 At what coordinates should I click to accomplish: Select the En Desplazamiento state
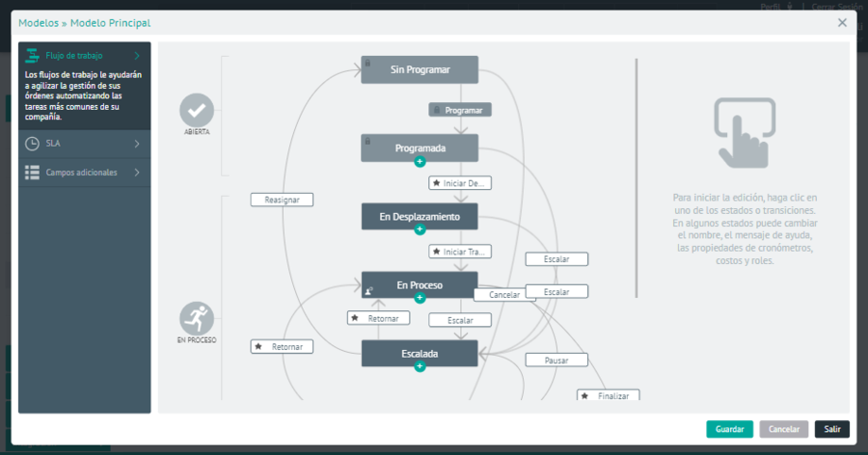point(420,217)
